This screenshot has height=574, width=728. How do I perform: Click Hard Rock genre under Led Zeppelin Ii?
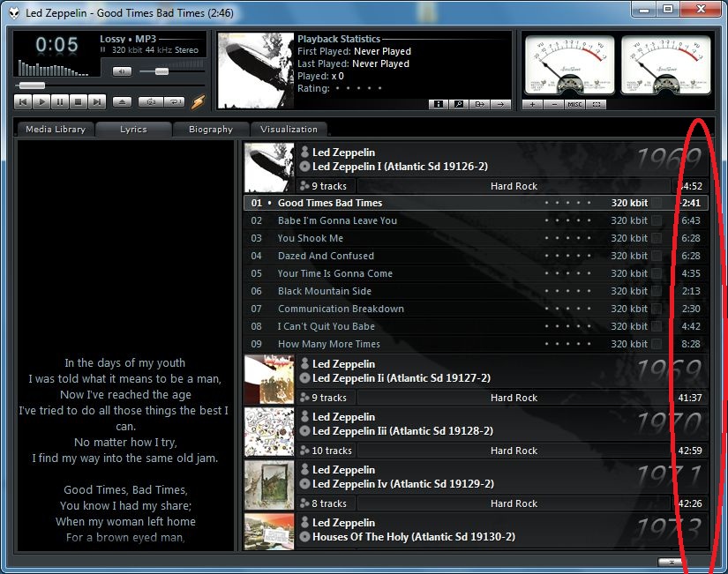tap(514, 398)
